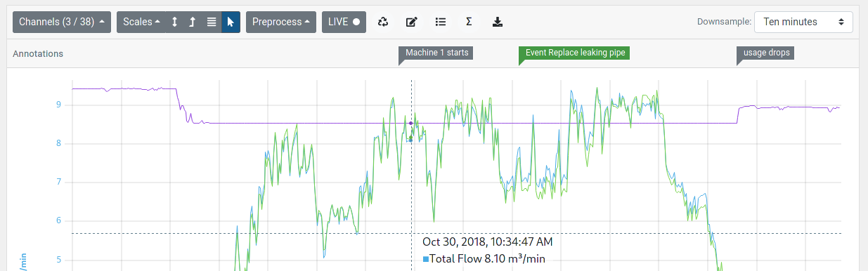Image resolution: width=868 pixels, height=271 pixels.
Task: Click the usage drops annotation marker
Action: (766, 53)
